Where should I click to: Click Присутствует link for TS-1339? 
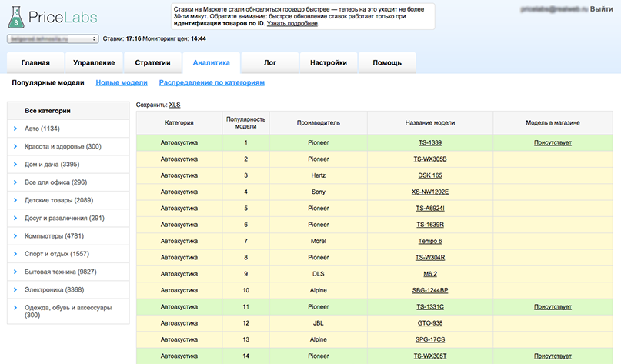553,142
